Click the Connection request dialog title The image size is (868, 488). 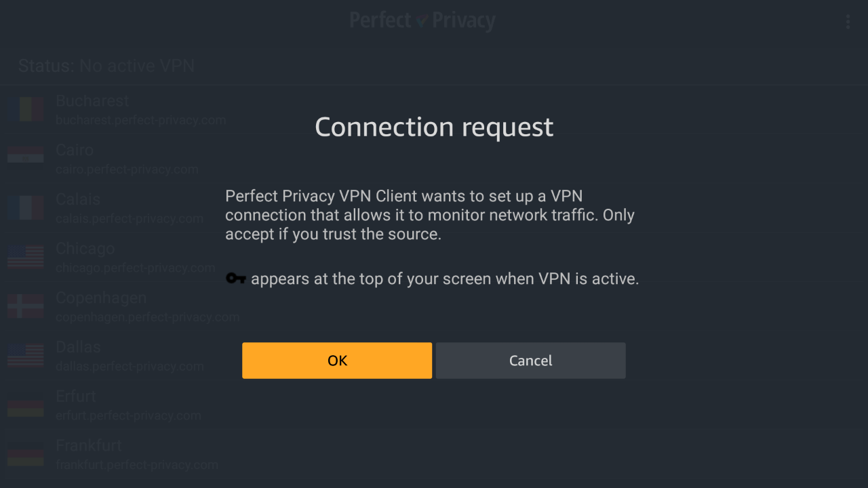click(434, 127)
